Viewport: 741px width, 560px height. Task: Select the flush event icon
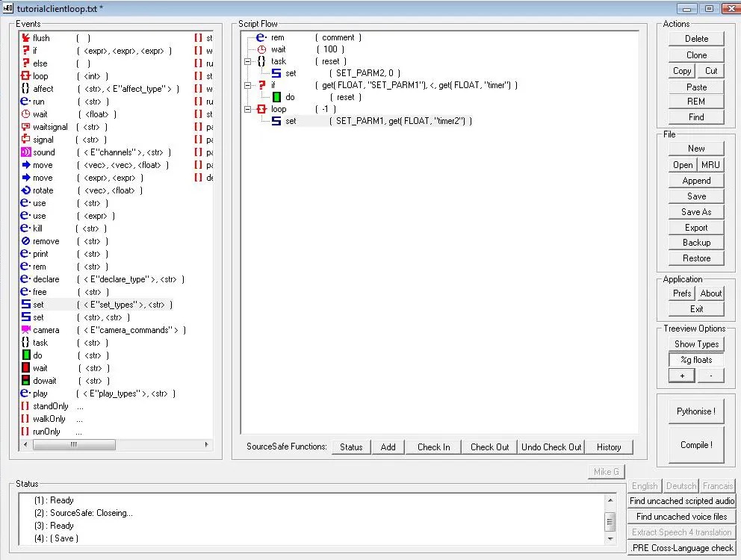coord(26,38)
